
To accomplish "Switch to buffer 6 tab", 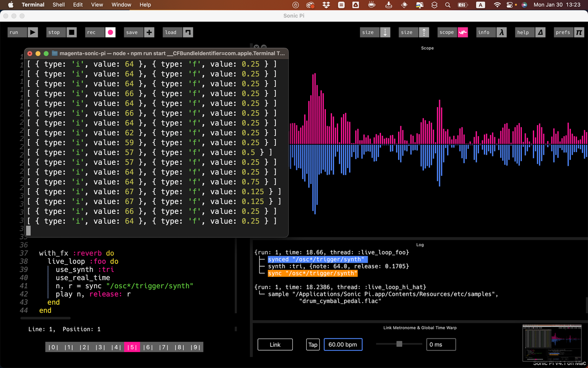I will tap(147, 347).
